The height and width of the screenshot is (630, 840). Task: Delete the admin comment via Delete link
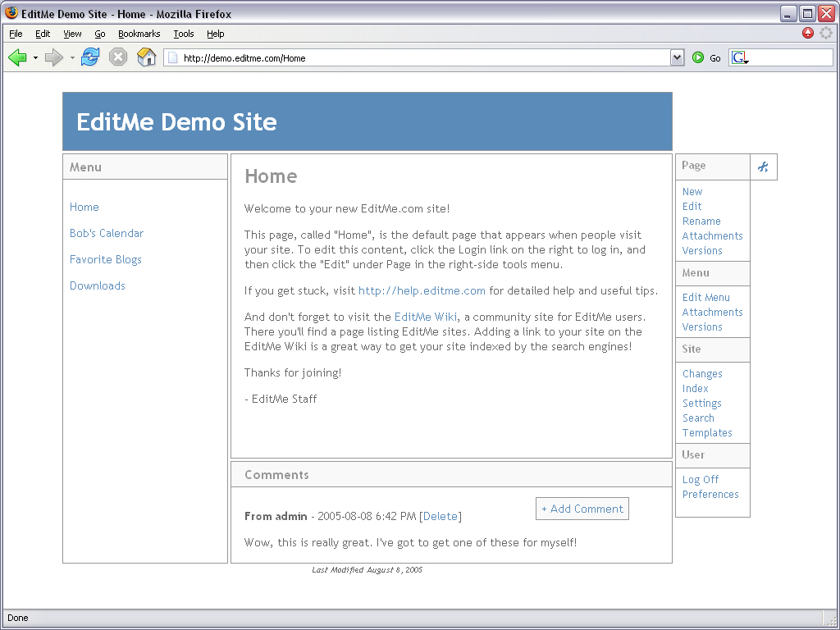pos(441,516)
